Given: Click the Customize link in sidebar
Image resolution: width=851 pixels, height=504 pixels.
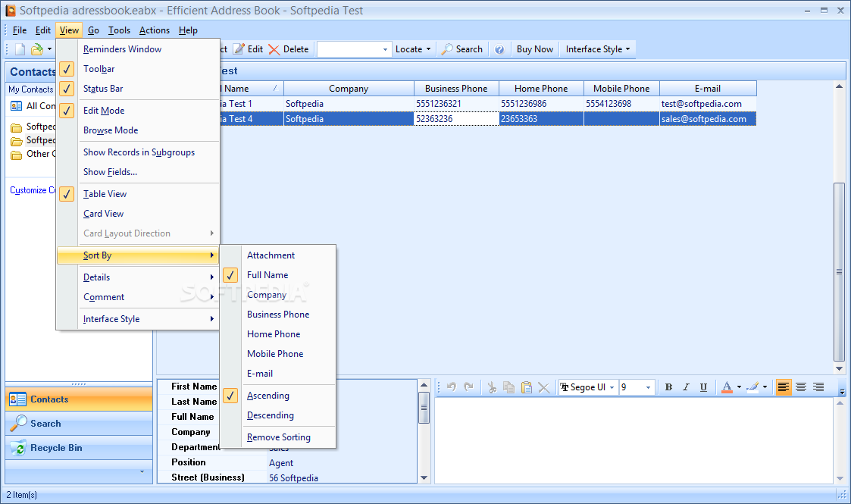Looking at the screenshot, I should pos(33,190).
